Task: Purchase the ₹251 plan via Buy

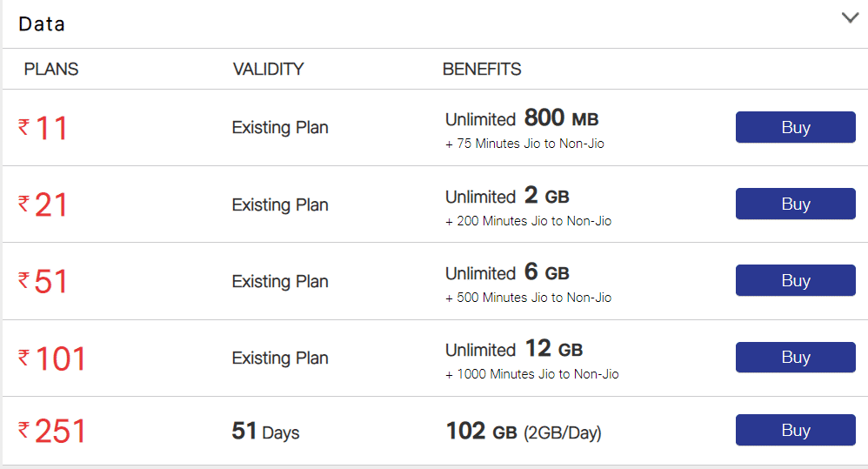Action: click(795, 430)
